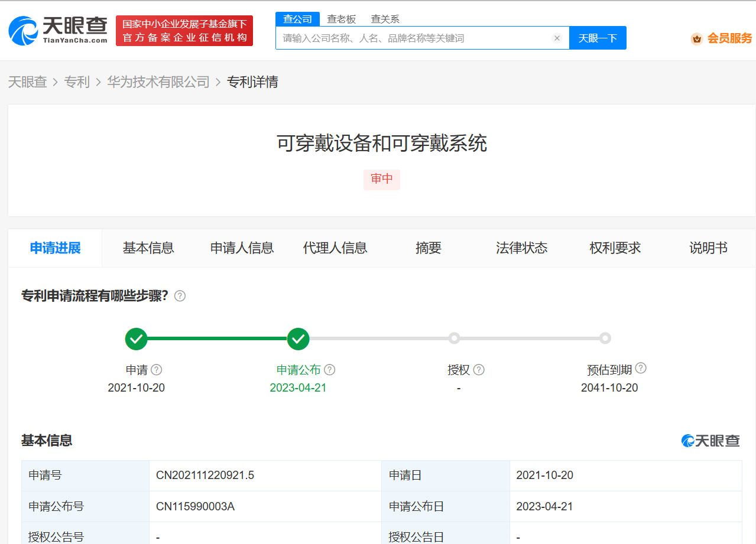The width and height of the screenshot is (756, 544).
Task: Go to 专利 breadcrumb link
Action: [x=77, y=82]
